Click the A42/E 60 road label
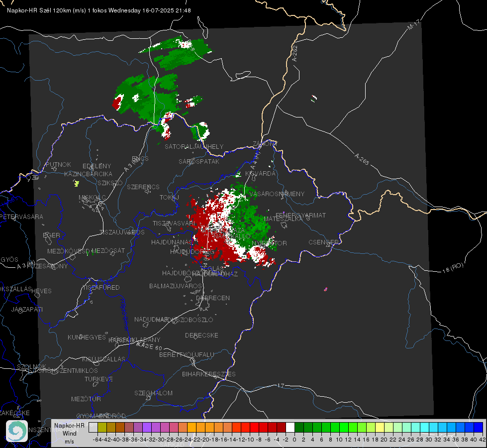The width and height of the screenshot is (487, 448). click(x=149, y=345)
